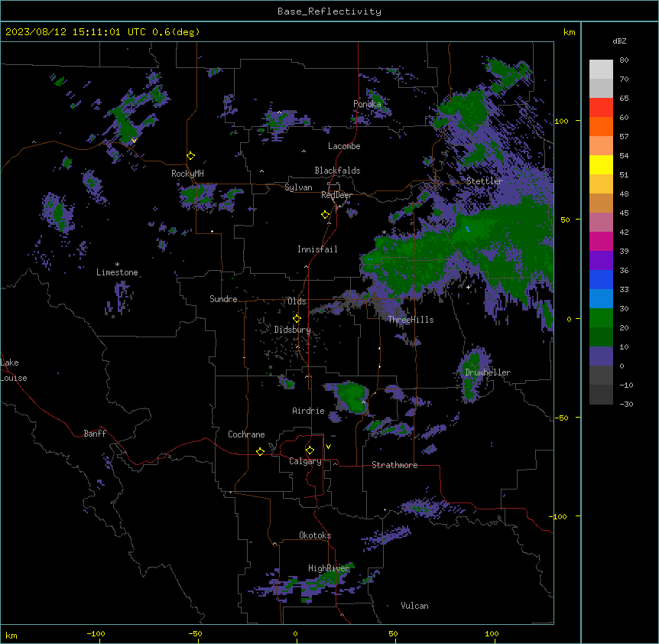This screenshot has height=644, width=659.
Task: Click the Stettler city label
Action: [485, 181]
